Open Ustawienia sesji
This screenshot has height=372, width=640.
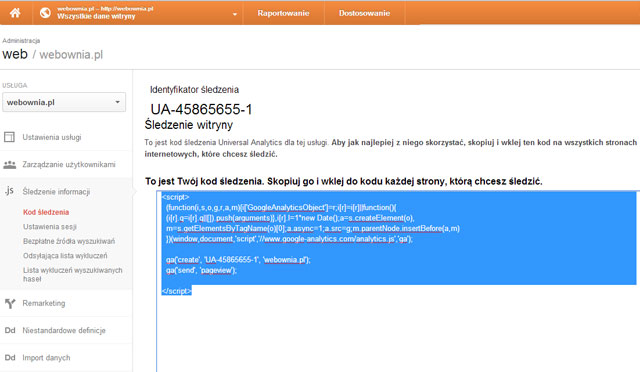pos(50,227)
